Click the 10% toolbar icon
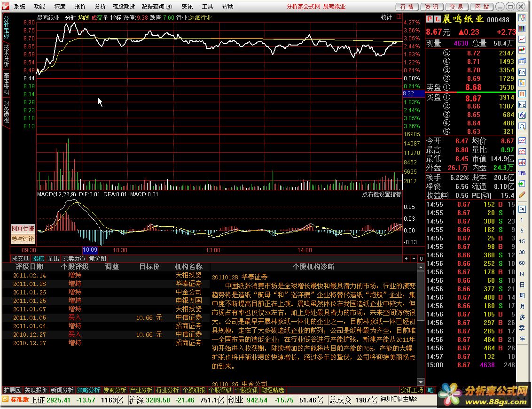The height and width of the screenshot is (409, 532). [x=522, y=173]
